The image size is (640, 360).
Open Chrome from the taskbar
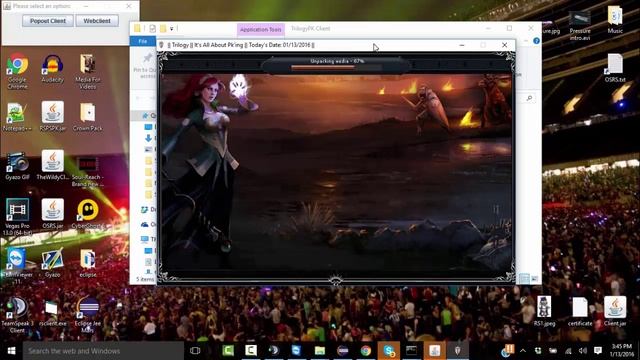(x=366, y=351)
